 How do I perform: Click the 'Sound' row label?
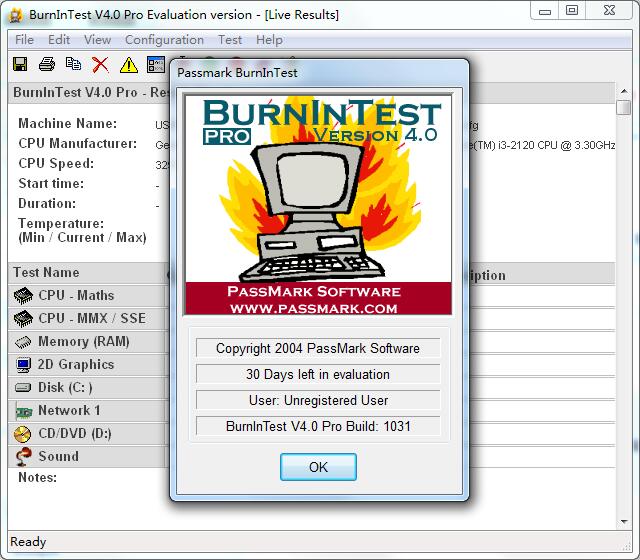pos(58,456)
